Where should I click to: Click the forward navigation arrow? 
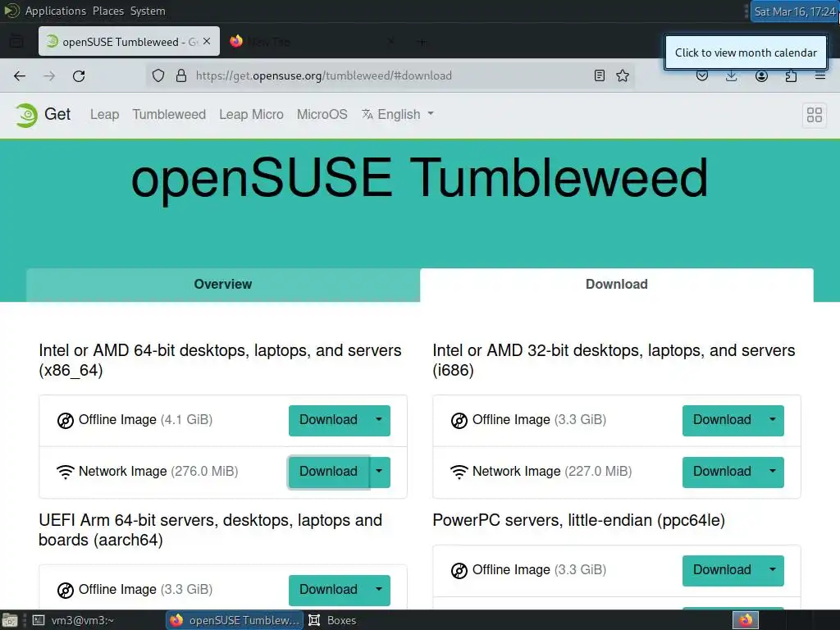(49, 76)
